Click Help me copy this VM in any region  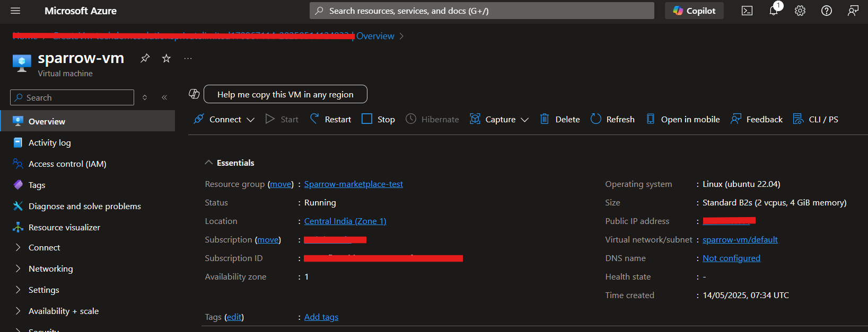tap(285, 94)
